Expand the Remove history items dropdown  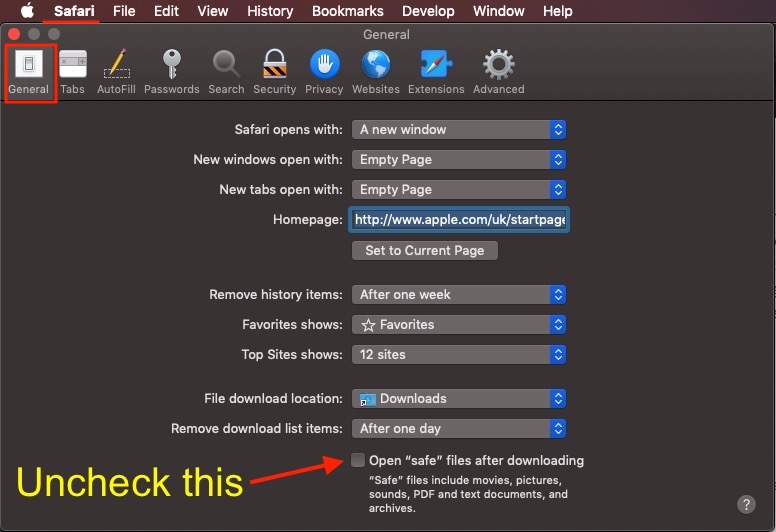[x=459, y=294]
